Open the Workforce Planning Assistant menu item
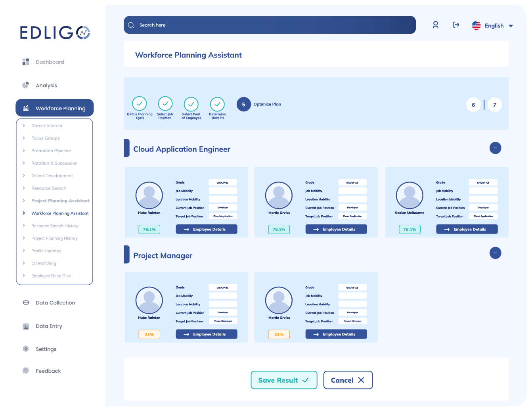532x410 pixels. click(60, 213)
